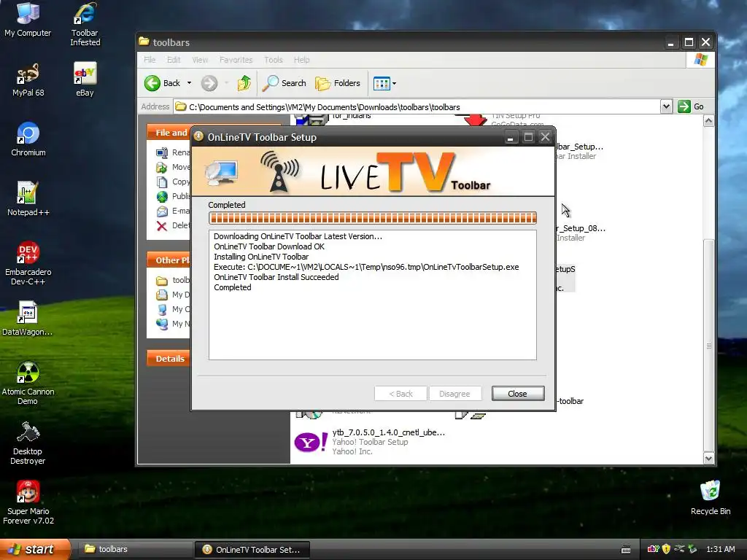Open Search in the Explorer toolbar
Viewport: 747px width, 560px height.
coord(285,83)
